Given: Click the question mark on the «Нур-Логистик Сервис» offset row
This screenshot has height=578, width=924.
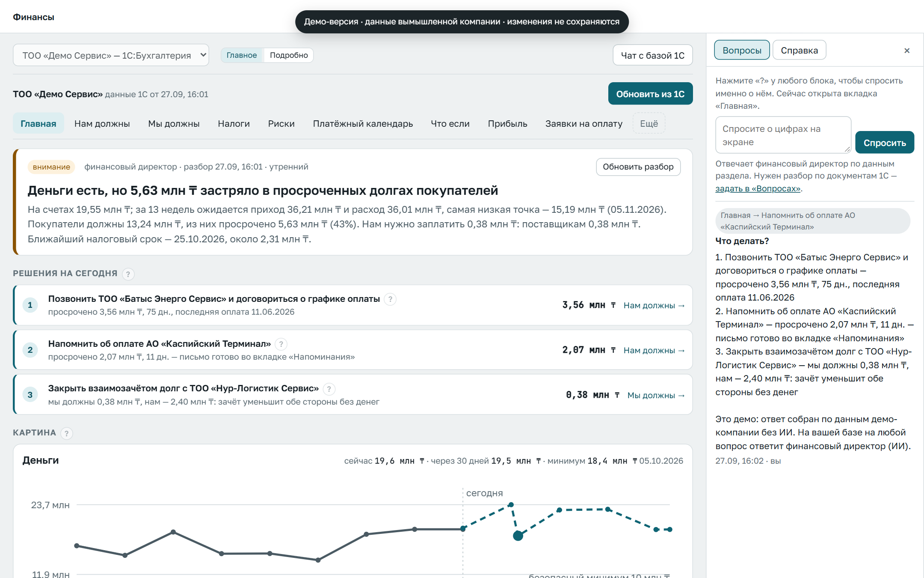Looking at the screenshot, I should pyautogui.click(x=329, y=389).
